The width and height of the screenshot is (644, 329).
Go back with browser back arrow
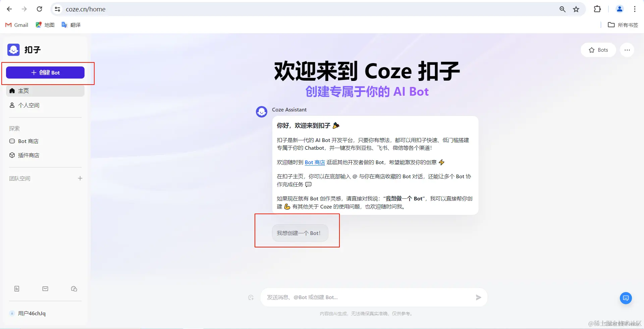click(x=9, y=9)
